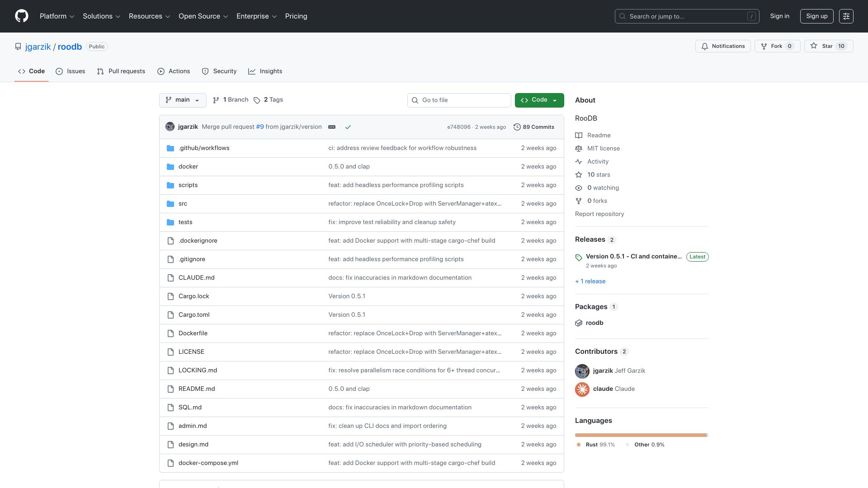Click the roodb package icon
The image size is (868, 488).
[579, 323]
